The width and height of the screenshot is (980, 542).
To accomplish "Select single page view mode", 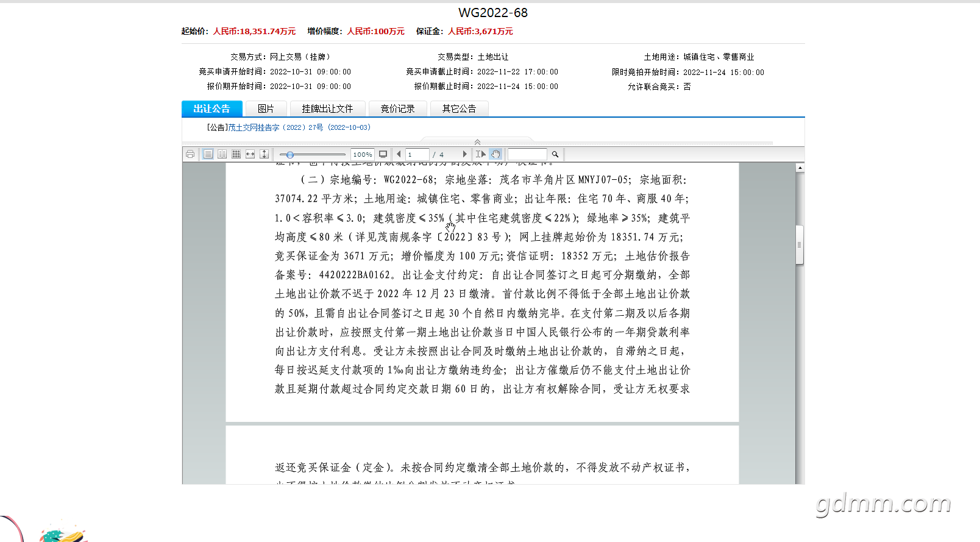I will [x=208, y=154].
